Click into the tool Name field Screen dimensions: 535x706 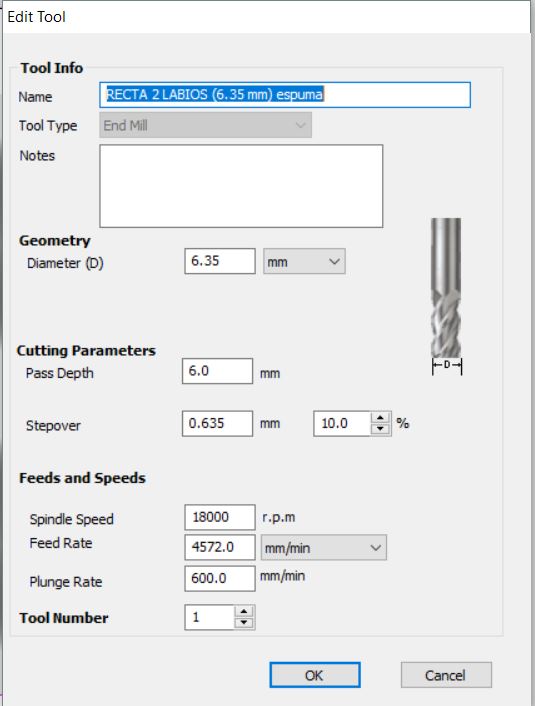click(285, 95)
